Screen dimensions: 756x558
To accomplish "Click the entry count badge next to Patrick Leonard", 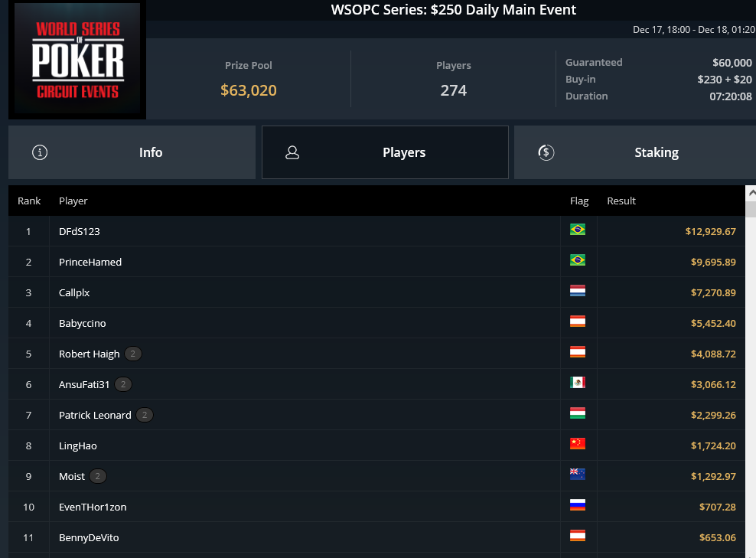I will (x=145, y=415).
